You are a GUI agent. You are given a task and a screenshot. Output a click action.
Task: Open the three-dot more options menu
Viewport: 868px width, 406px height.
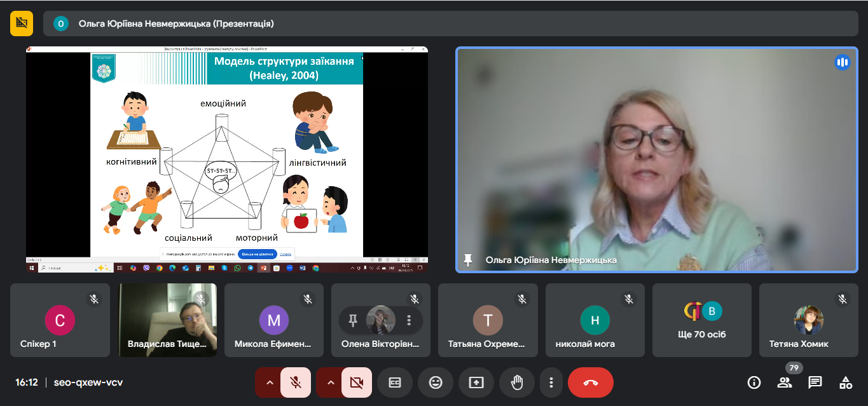click(551, 382)
